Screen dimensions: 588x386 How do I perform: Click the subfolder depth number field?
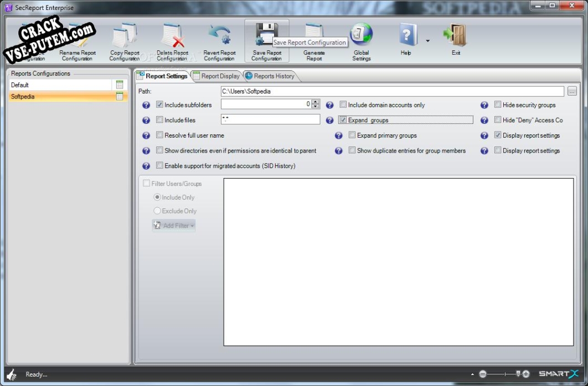(266, 104)
